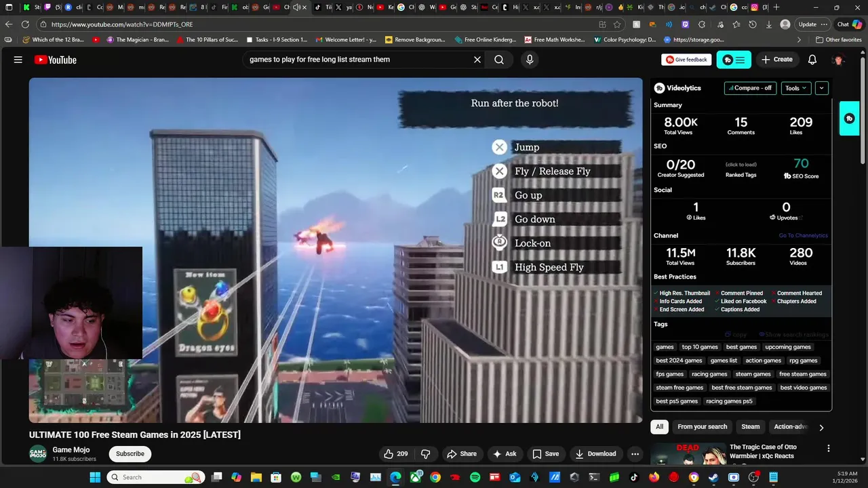Launch Spotify from the taskbar
Viewport: 868px width, 488px height.
(475, 477)
